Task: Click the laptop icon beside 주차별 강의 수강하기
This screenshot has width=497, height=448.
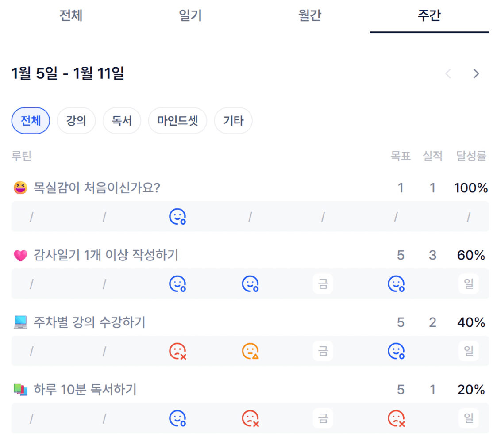Action: click(x=20, y=323)
